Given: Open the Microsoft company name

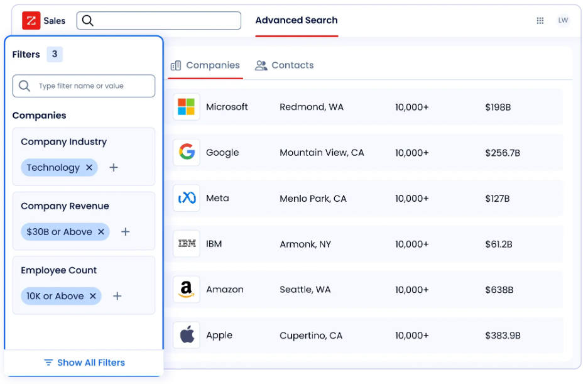Looking at the screenshot, I should pyautogui.click(x=227, y=107).
